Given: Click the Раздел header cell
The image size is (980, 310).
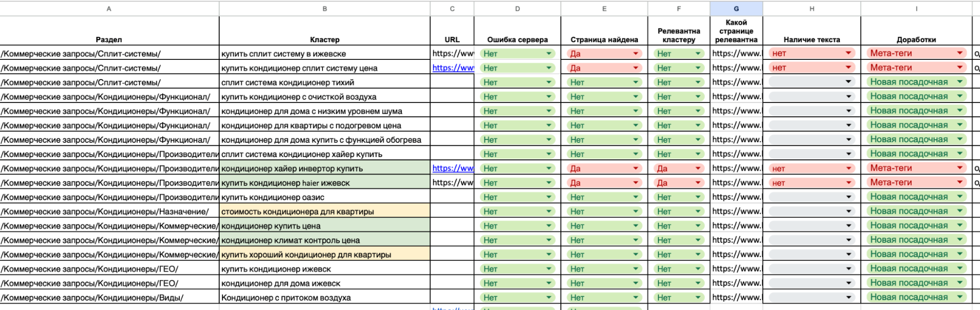Looking at the screenshot, I should (109, 31).
